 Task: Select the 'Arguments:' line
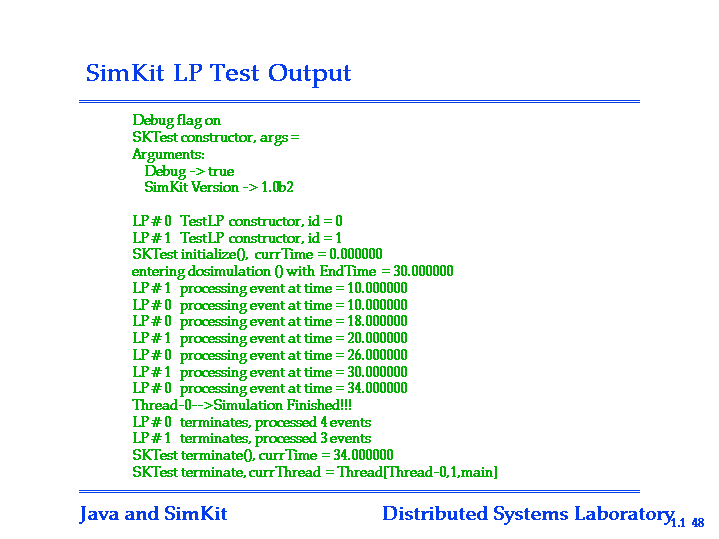[x=168, y=155]
